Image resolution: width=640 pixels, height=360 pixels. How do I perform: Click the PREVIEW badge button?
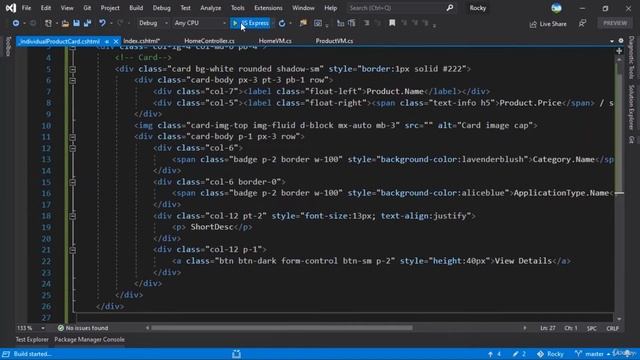tap(615, 23)
